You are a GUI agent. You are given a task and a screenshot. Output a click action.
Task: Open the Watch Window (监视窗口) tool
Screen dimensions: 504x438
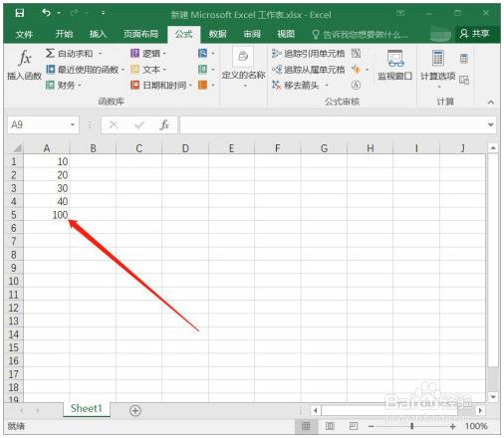[395, 65]
